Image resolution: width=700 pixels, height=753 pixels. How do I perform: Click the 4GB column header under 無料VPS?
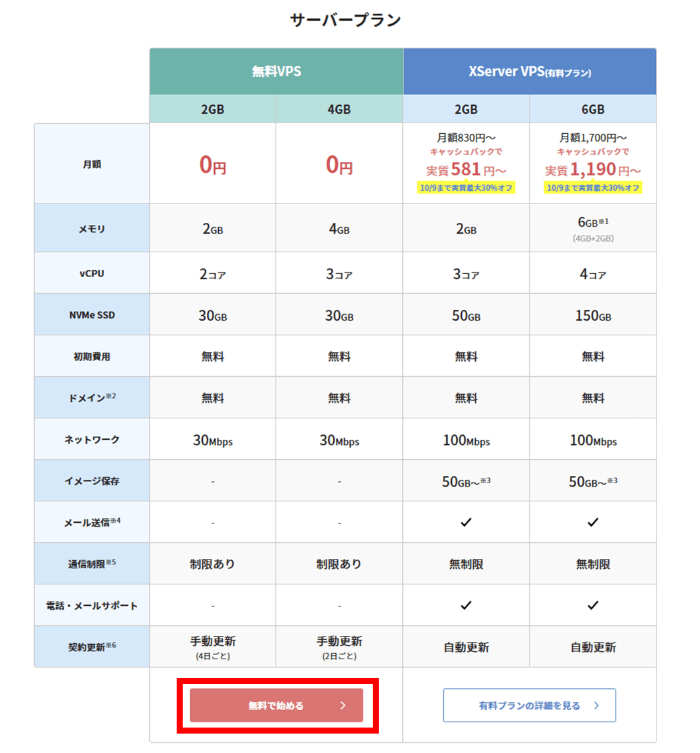[x=339, y=109]
